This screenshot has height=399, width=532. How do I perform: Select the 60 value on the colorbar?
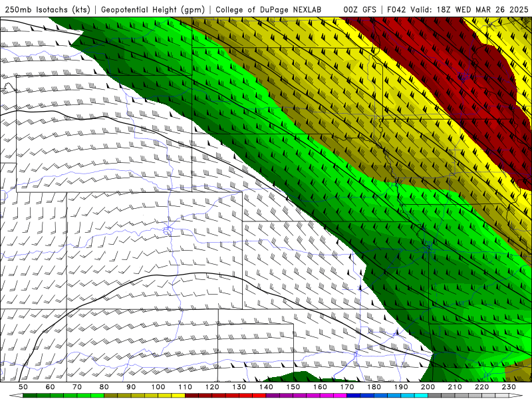coord(51,387)
